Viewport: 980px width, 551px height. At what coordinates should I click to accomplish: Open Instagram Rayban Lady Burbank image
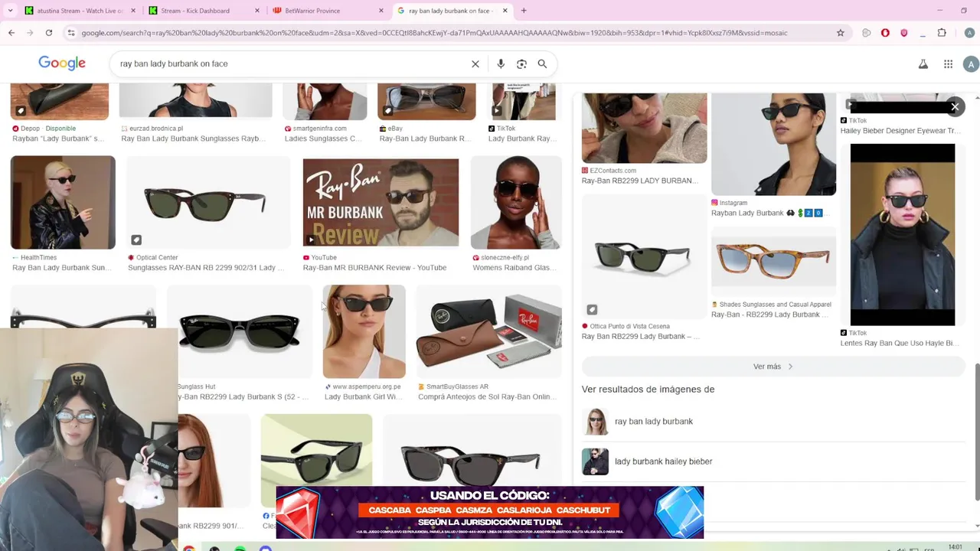click(x=773, y=145)
